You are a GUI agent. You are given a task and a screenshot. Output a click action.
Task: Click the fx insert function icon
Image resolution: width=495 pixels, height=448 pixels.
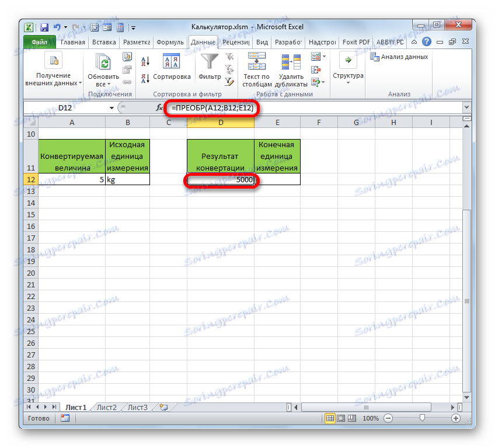159,107
